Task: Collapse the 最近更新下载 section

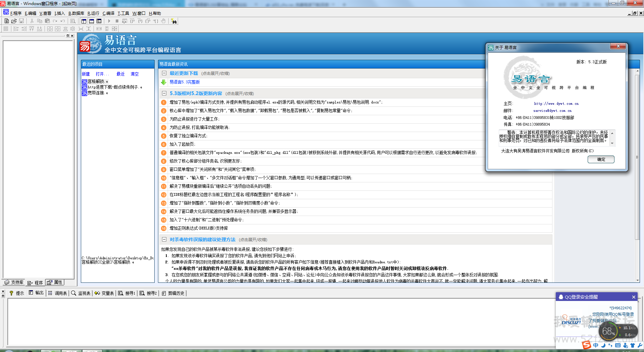Action: 164,73
